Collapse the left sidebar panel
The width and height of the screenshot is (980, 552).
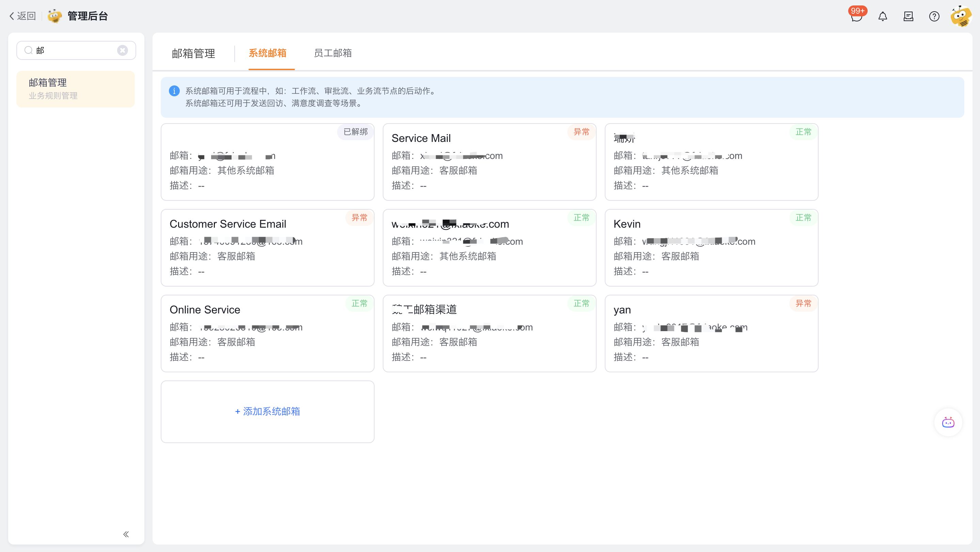click(126, 534)
